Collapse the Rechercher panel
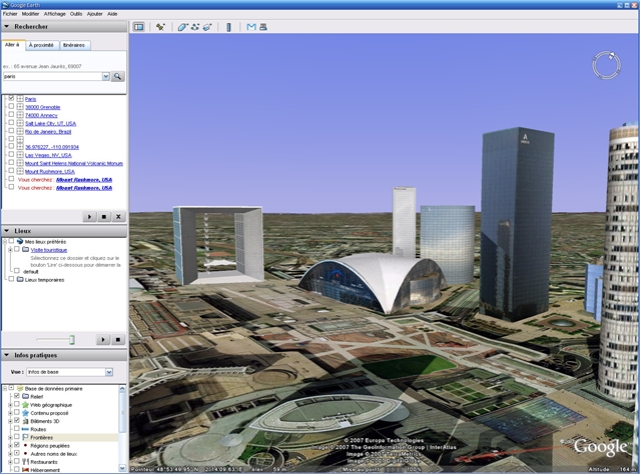Viewport: 640px width, 474px height. coord(7,27)
